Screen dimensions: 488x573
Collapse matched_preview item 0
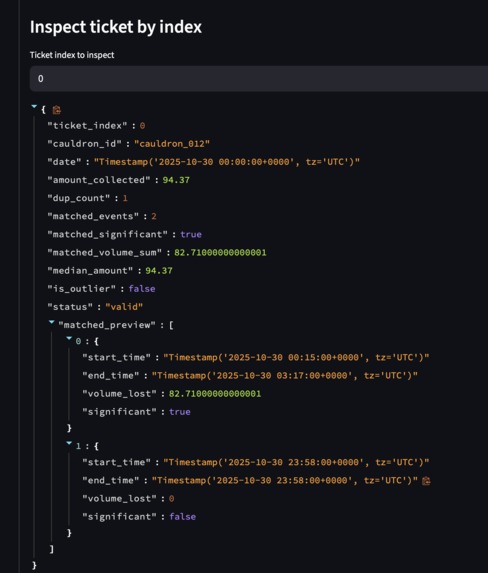pyautogui.click(x=69, y=339)
